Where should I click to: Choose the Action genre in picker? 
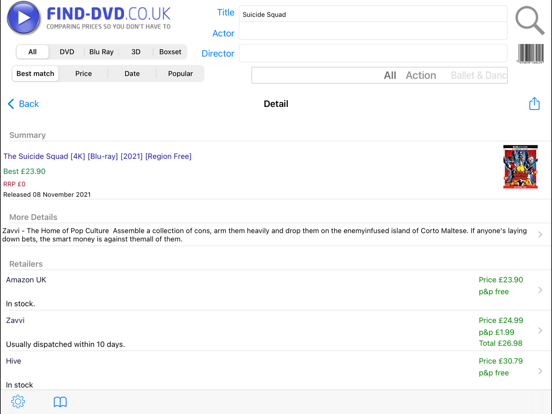point(421,75)
